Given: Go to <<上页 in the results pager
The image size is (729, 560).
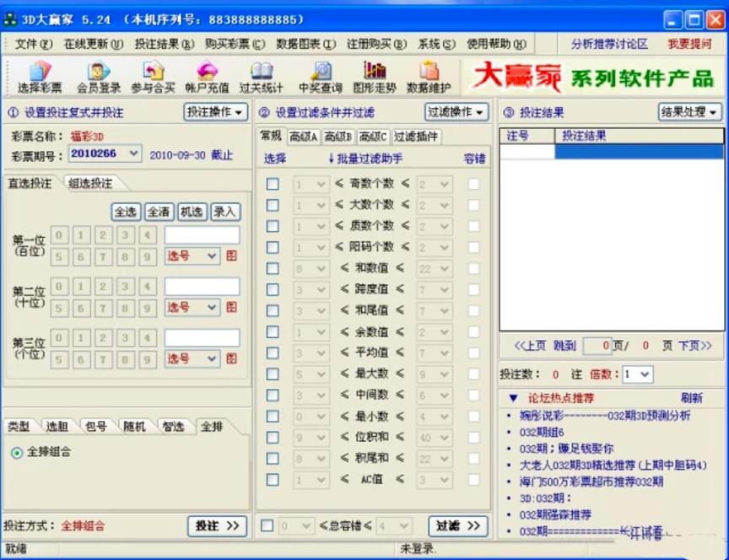Looking at the screenshot, I should [530, 346].
